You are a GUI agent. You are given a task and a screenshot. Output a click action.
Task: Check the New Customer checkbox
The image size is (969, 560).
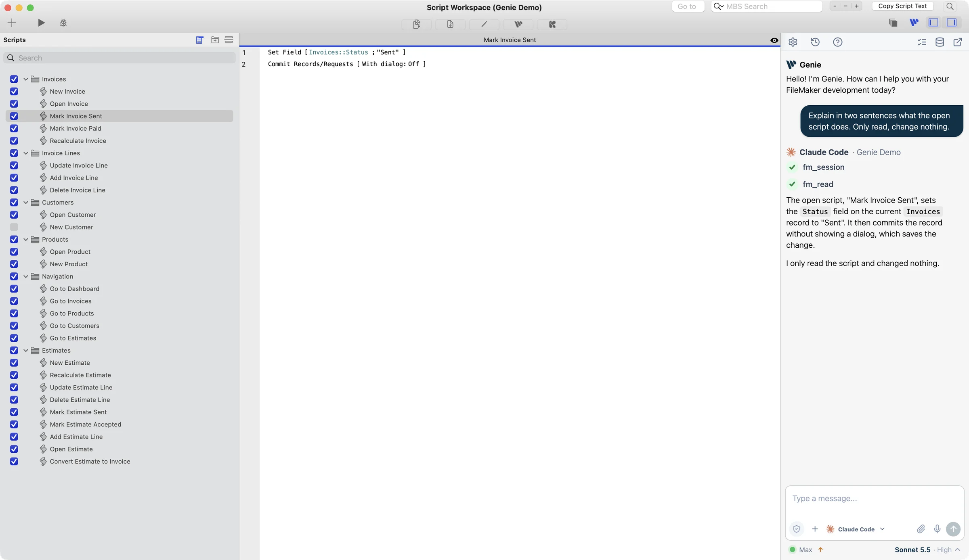point(14,227)
